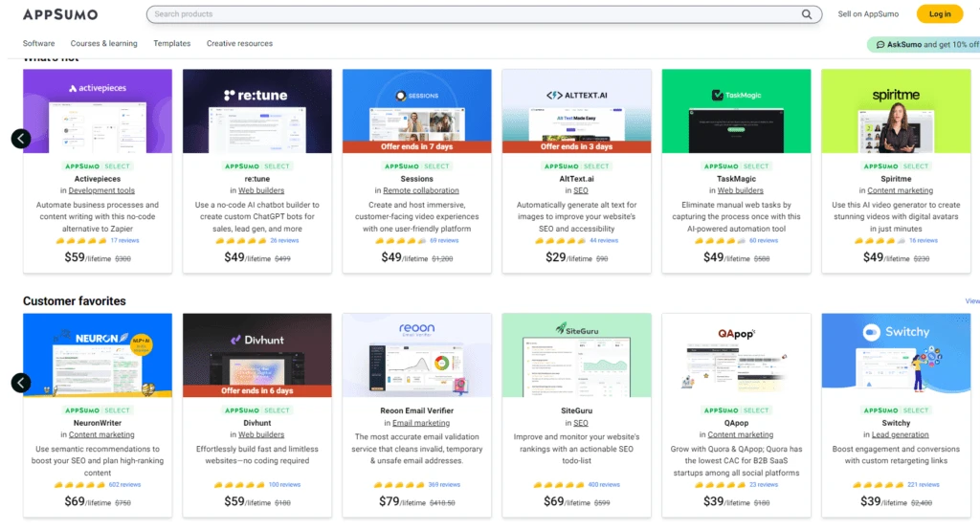Open the QApop product image
The width and height of the screenshot is (980, 531).
tap(736, 356)
